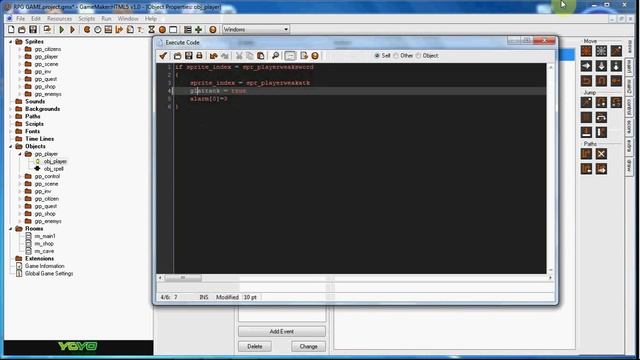Collapse the Sprites tree folder
Viewport: 640px width, 360px height.
pyautogui.click(x=11, y=42)
